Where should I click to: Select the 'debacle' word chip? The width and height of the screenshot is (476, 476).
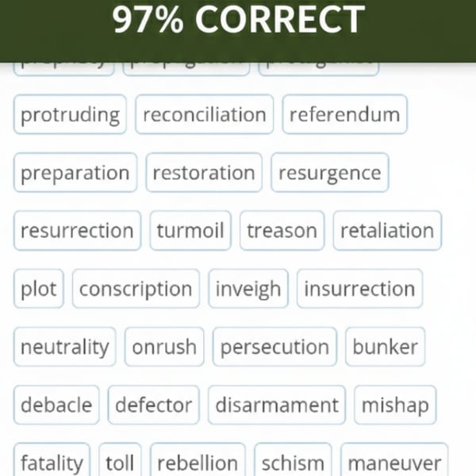(x=56, y=405)
